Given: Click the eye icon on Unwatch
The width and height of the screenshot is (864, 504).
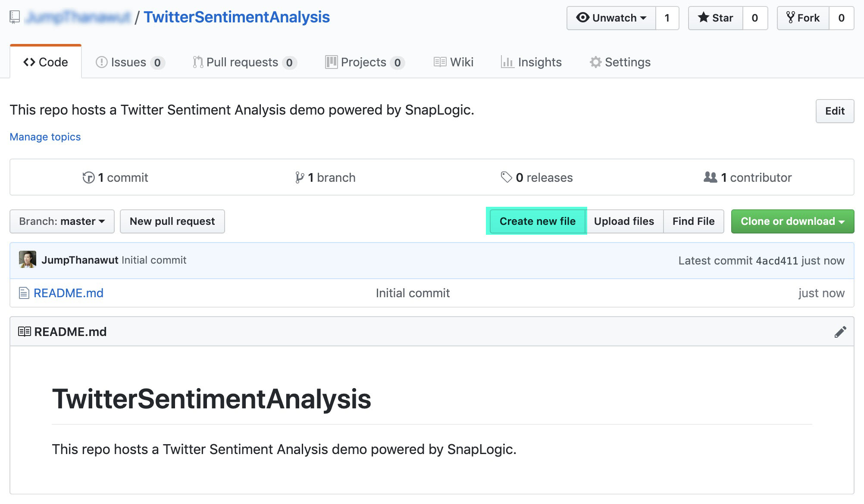Looking at the screenshot, I should pyautogui.click(x=582, y=18).
